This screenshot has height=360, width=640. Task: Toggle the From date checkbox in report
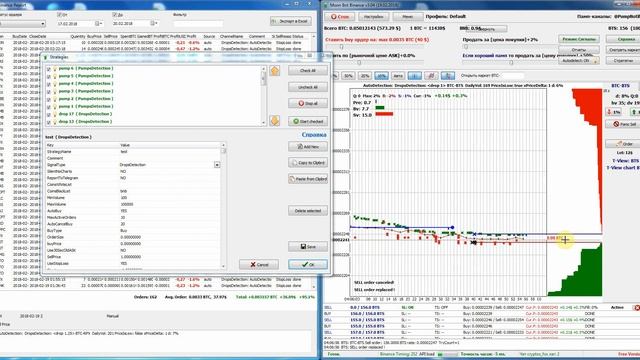[x=59, y=15]
